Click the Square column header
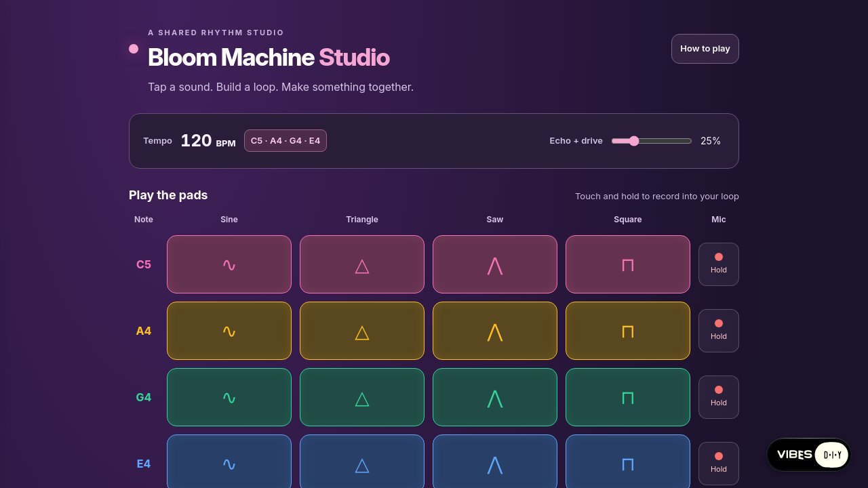 [x=628, y=220]
